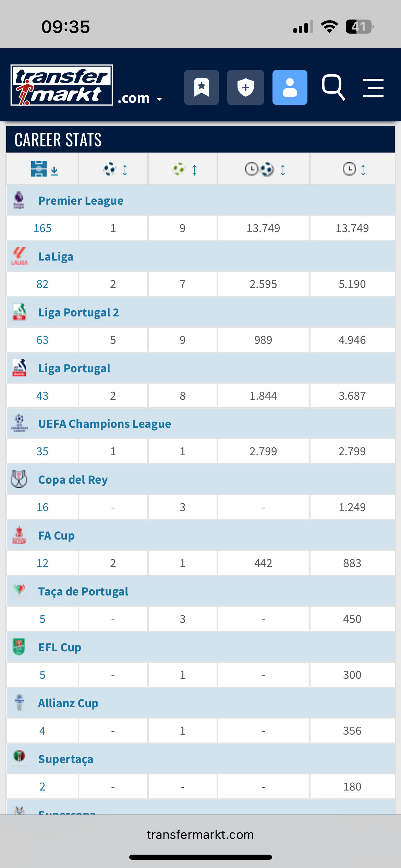This screenshot has width=401, height=868.
Task: Open the bookmark watchlist icon
Action: pyautogui.click(x=201, y=87)
